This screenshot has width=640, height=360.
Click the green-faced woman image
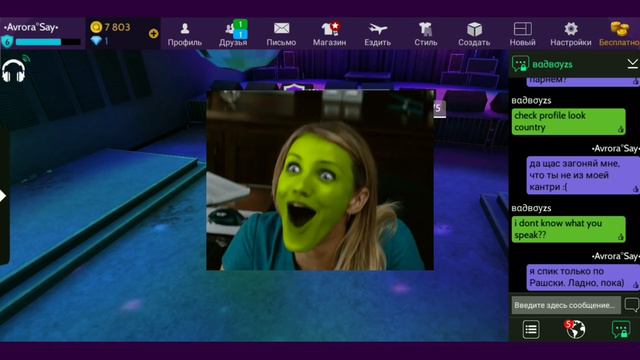[x=320, y=180]
